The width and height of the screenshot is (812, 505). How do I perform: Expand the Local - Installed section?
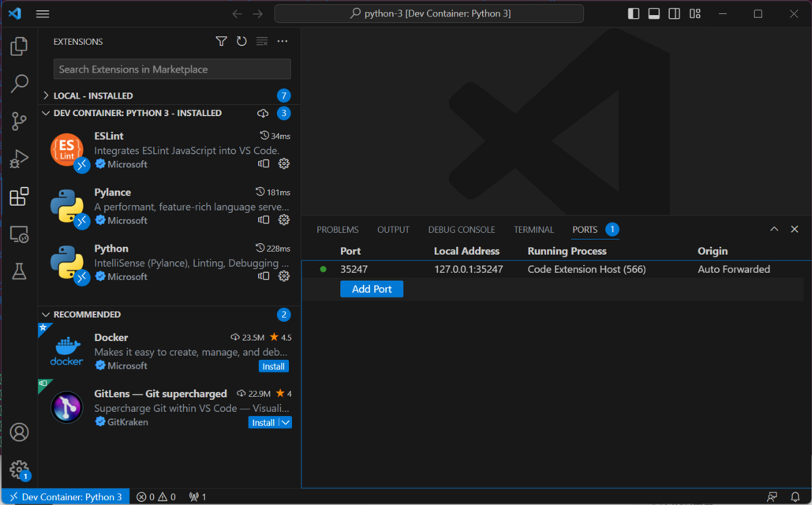(93, 95)
